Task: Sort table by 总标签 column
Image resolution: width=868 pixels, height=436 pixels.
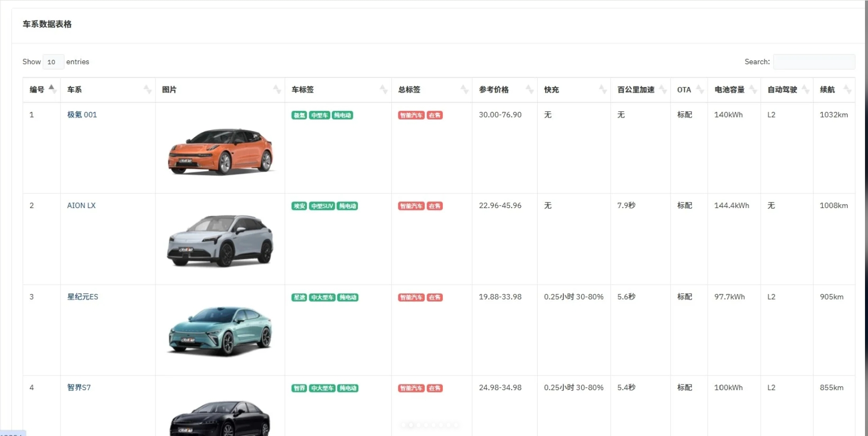Action: coord(432,90)
